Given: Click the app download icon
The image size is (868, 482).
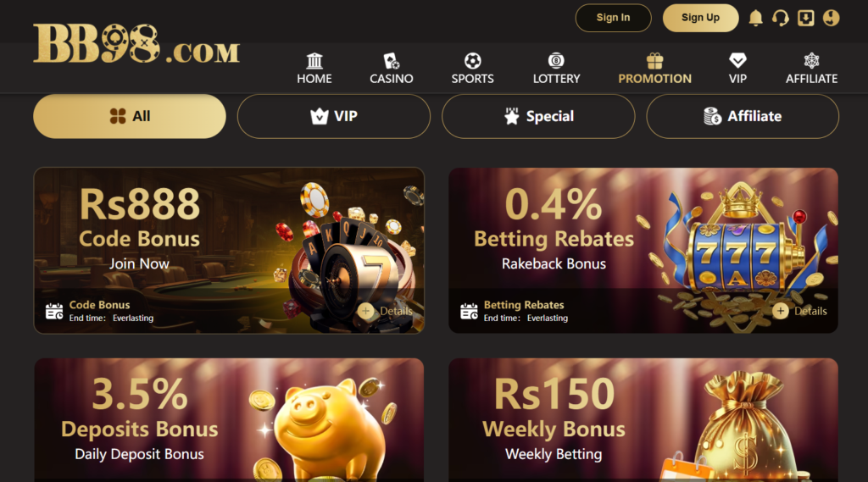Looking at the screenshot, I should click(805, 18).
